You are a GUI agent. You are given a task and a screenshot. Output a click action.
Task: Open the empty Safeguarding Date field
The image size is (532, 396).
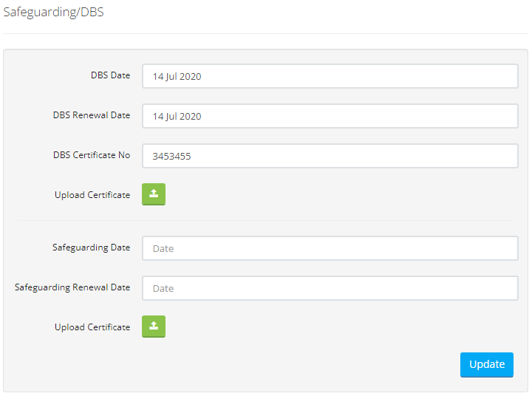[330, 248]
